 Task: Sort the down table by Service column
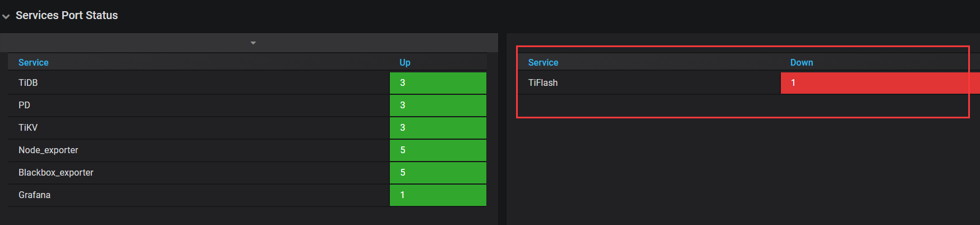tap(543, 62)
